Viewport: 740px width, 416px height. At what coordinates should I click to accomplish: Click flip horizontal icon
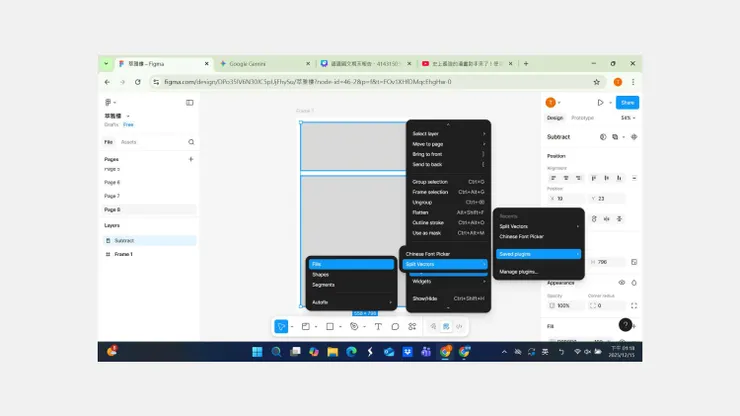click(x=606, y=219)
